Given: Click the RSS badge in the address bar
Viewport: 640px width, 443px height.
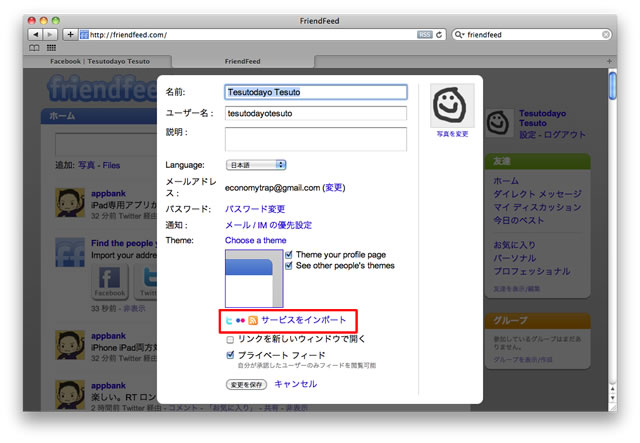Looking at the screenshot, I should [424, 35].
